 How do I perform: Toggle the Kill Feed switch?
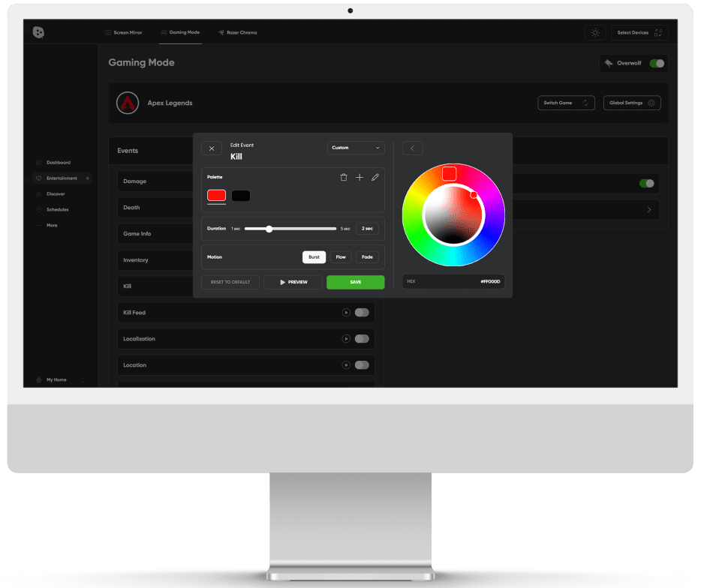[362, 312]
